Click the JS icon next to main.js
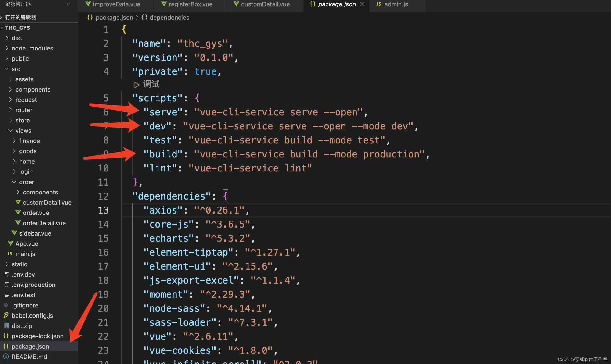The width and height of the screenshot is (611, 364). (10, 254)
